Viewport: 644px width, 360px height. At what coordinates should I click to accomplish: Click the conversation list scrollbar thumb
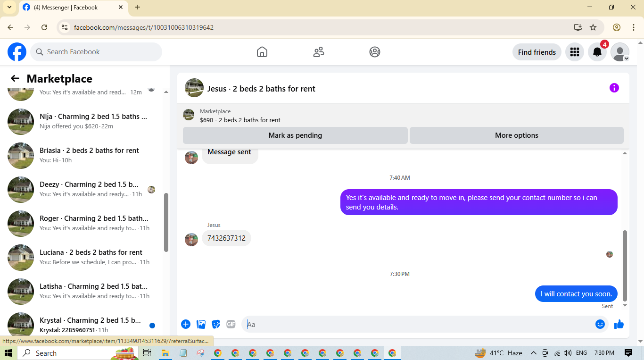[166, 223]
